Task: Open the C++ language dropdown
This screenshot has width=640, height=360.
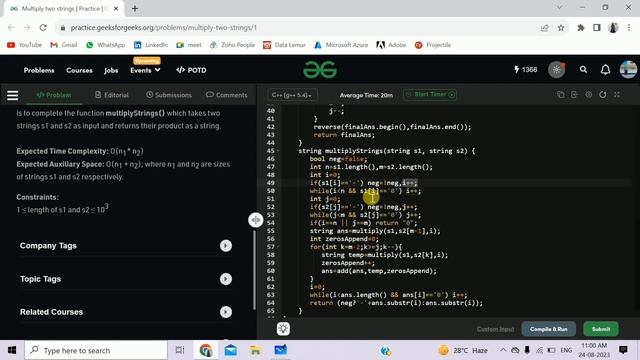Action: click(292, 95)
